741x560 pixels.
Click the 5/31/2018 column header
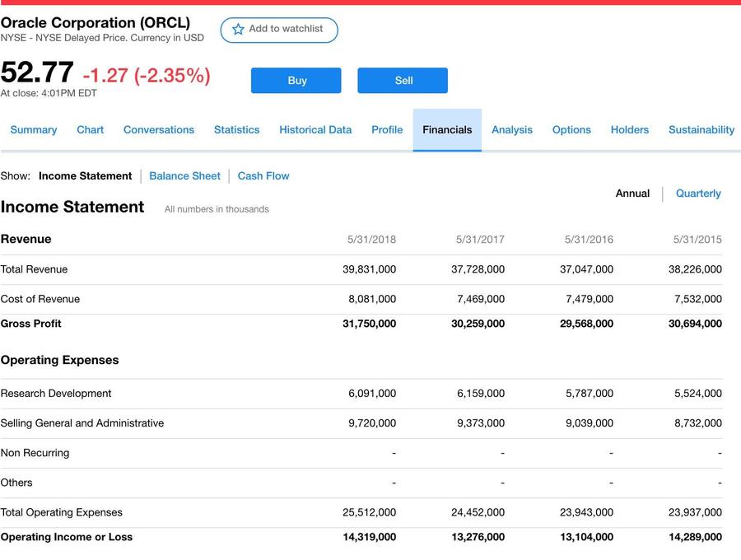click(371, 240)
